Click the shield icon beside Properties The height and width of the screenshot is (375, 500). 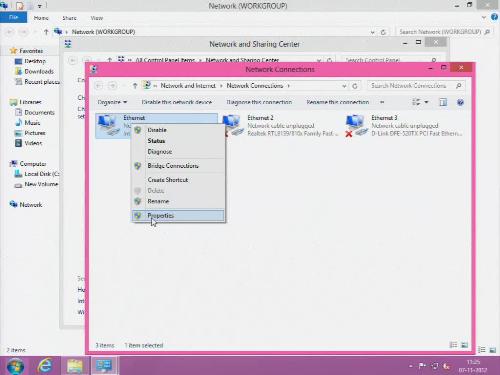(x=138, y=216)
